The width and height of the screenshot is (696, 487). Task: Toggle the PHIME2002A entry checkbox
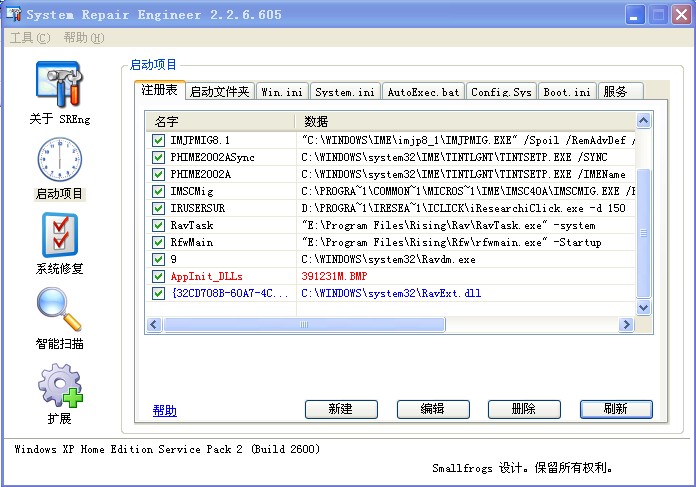[158, 174]
